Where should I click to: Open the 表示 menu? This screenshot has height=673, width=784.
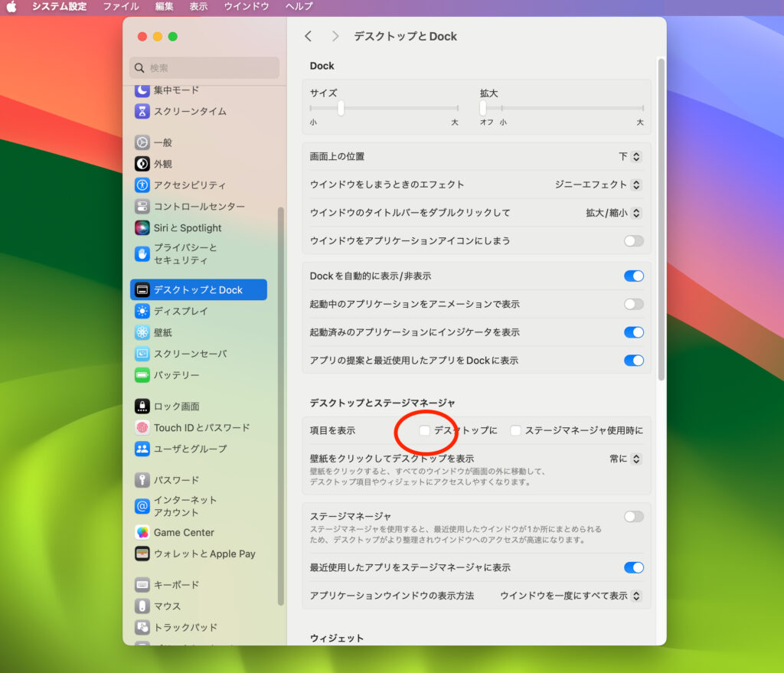click(x=198, y=6)
